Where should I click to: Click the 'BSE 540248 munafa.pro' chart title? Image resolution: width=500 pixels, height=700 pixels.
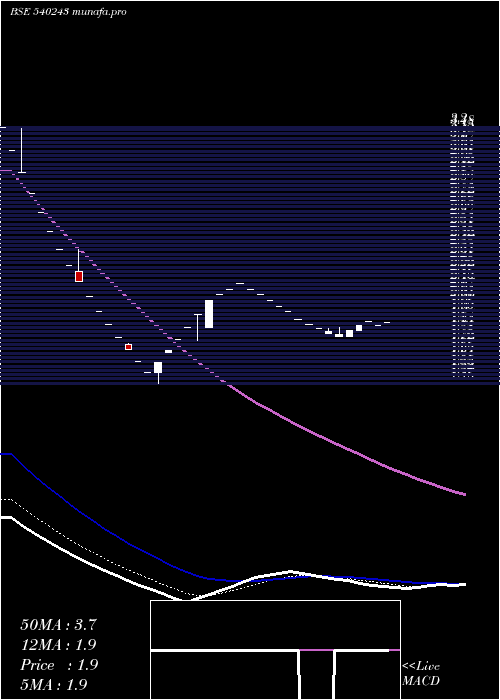[x=68, y=12]
